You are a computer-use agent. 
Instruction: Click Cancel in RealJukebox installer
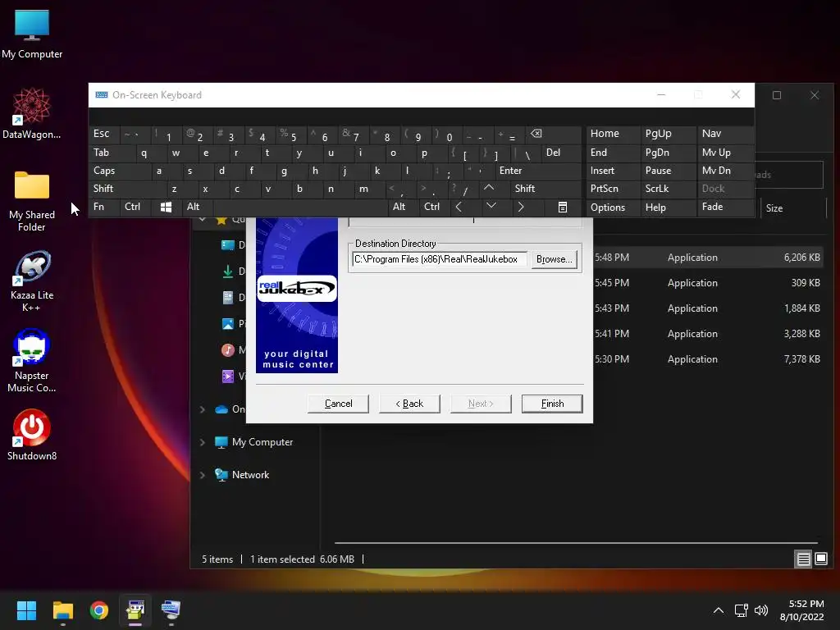338,404
